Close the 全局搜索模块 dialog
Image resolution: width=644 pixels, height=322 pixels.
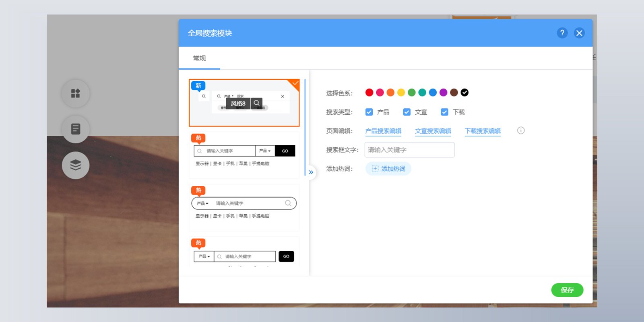pyautogui.click(x=579, y=33)
